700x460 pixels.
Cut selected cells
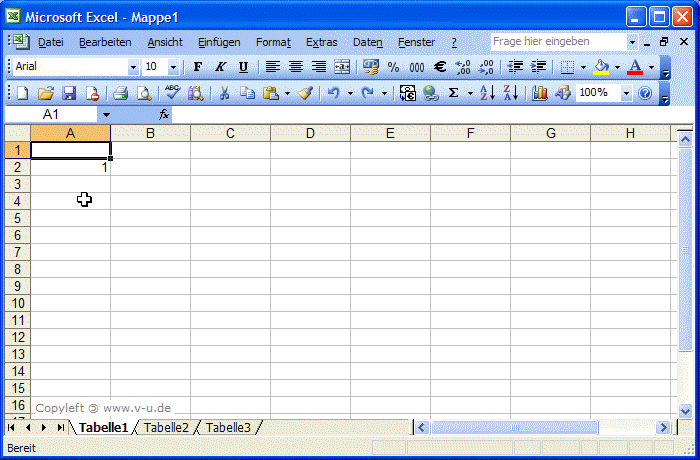pyautogui.click(x=224, y=93)
